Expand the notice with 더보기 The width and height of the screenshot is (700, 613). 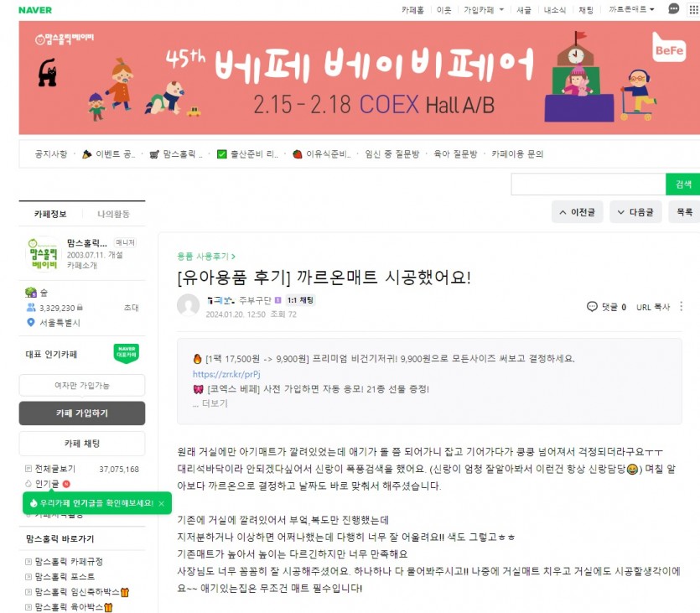[210, 403]
